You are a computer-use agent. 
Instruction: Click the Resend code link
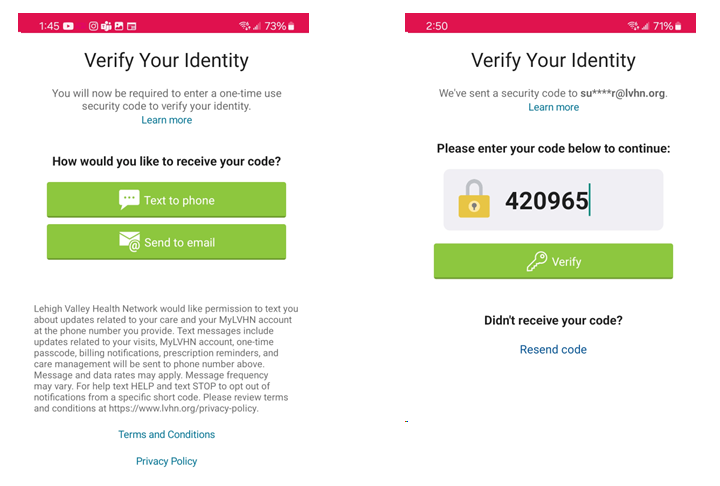[553, 350]
